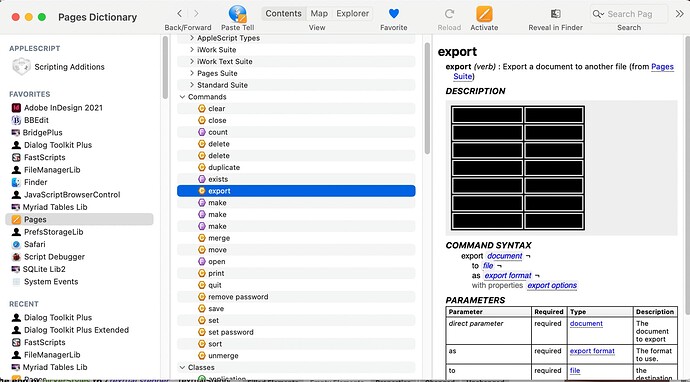
Task: Click the Paste Tell toolbar icon
Action: (x=238, y=14)
